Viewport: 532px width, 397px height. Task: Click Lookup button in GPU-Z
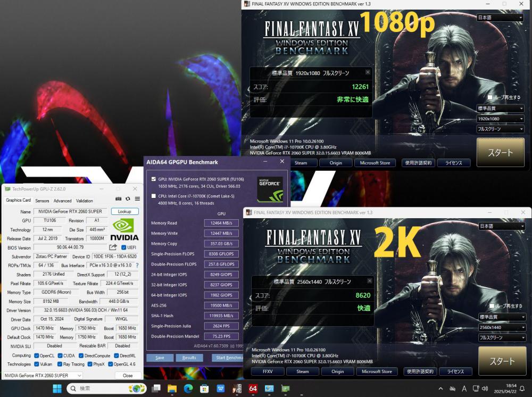coord(124,211)
